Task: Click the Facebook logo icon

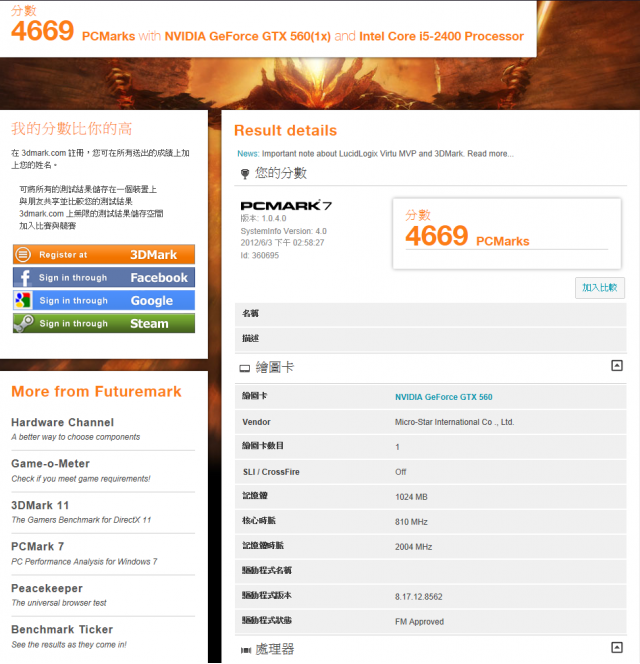Action: pos(25,278)
